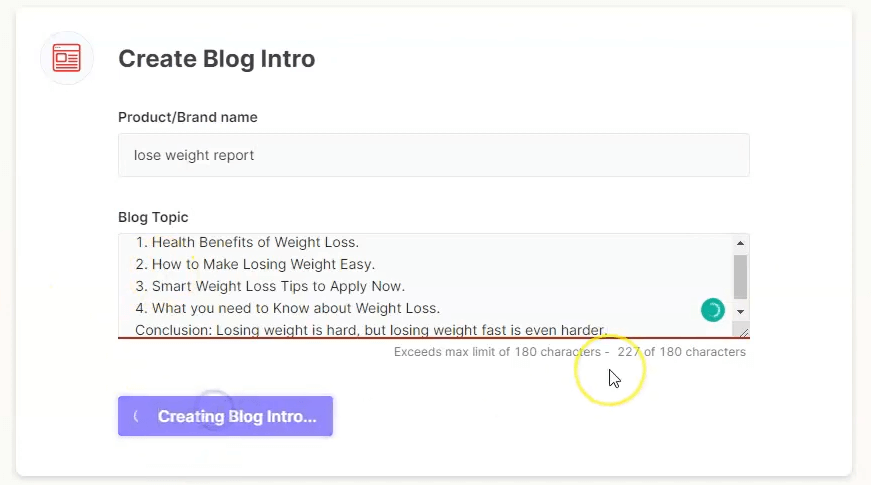Click the Creating Blog Intro button
This screenshot has width=871, height=485.
(226, 416)
